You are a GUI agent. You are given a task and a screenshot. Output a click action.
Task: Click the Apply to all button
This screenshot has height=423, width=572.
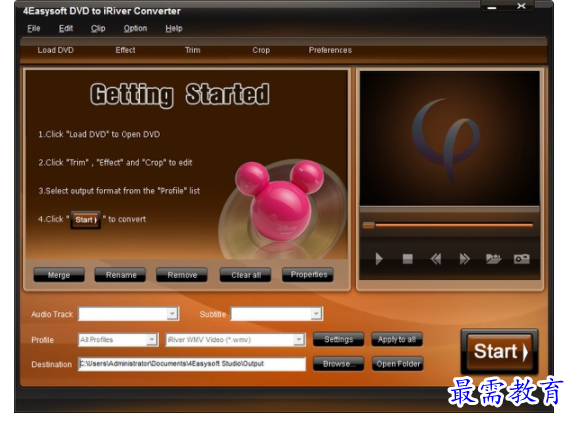(x=397, y=339)
